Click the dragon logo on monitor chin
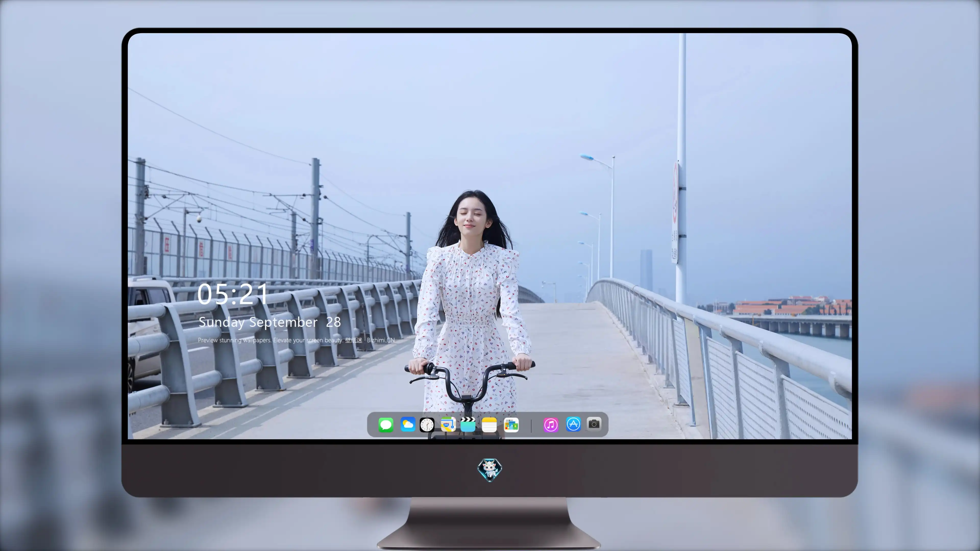Viewport: 980px width, 551px height. click(490, 470)
